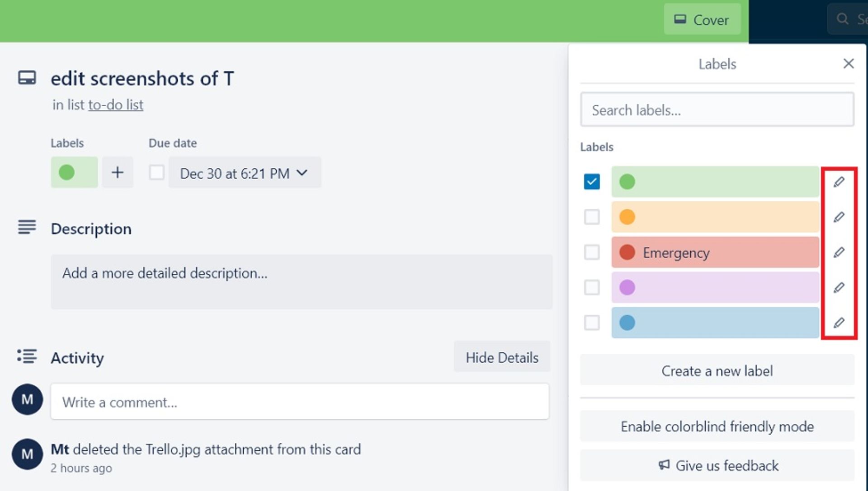Image resolution: width=868 pixels, height=491 pixels.
Task: Click the Search labels input field
Action: 717,110
